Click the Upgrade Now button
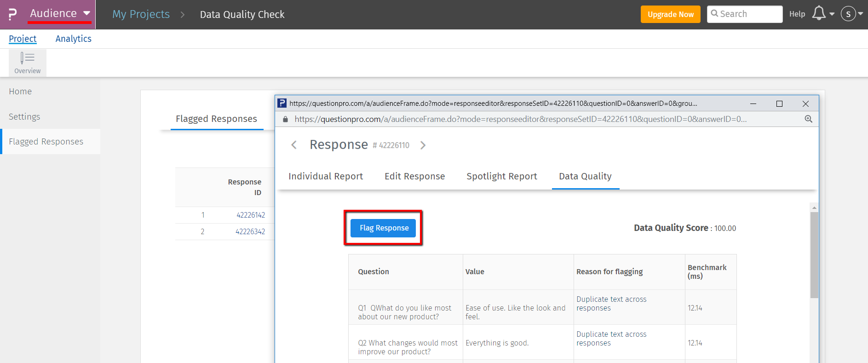This screenshot has width=868, height=363. click(x=670, y=14)
